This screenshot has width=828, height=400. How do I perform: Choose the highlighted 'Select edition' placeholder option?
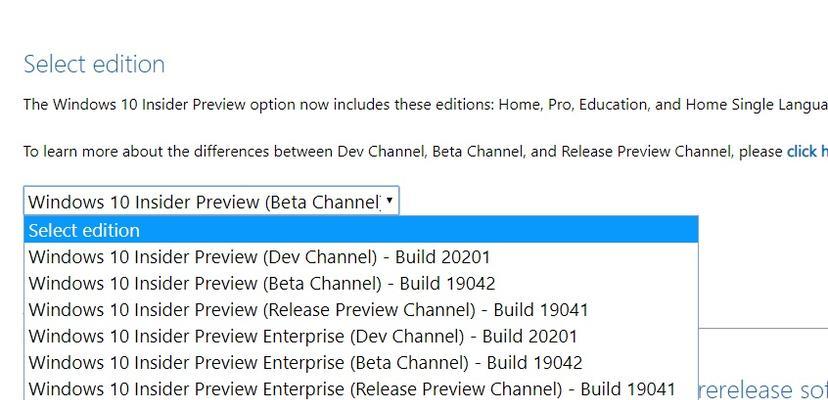pyautogui.click(x=361, y=230)
